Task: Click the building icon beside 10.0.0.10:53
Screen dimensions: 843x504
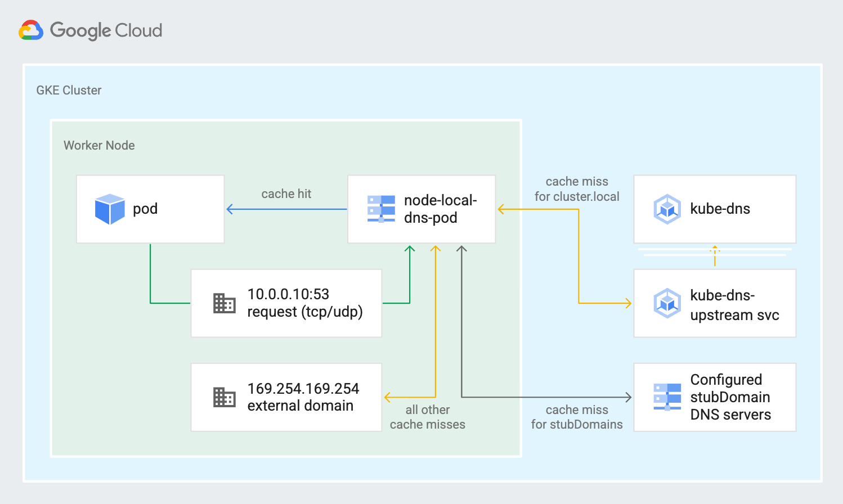Action: coord(225,303)
